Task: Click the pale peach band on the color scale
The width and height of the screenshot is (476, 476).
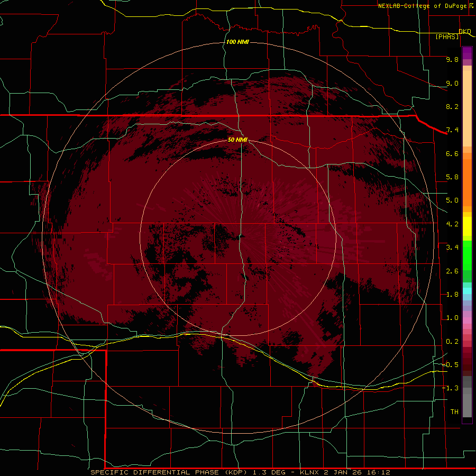Action: point(467,108)
